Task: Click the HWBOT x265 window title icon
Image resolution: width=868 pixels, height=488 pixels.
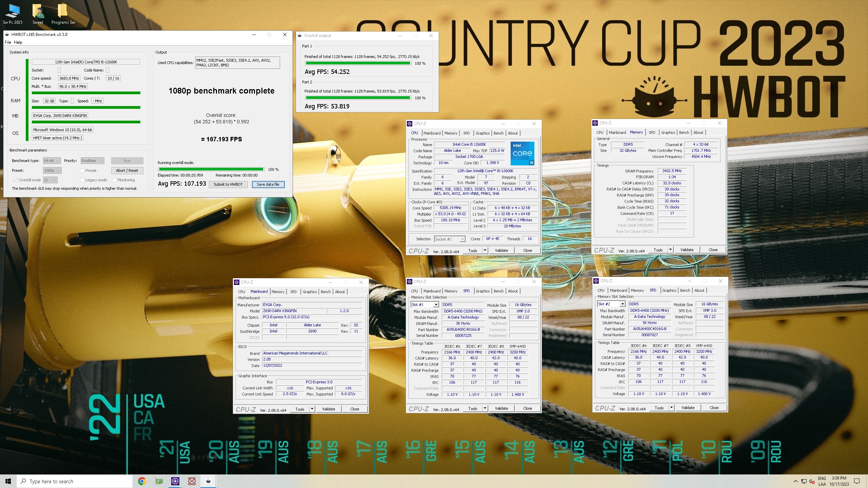Action: click(7, 35)
